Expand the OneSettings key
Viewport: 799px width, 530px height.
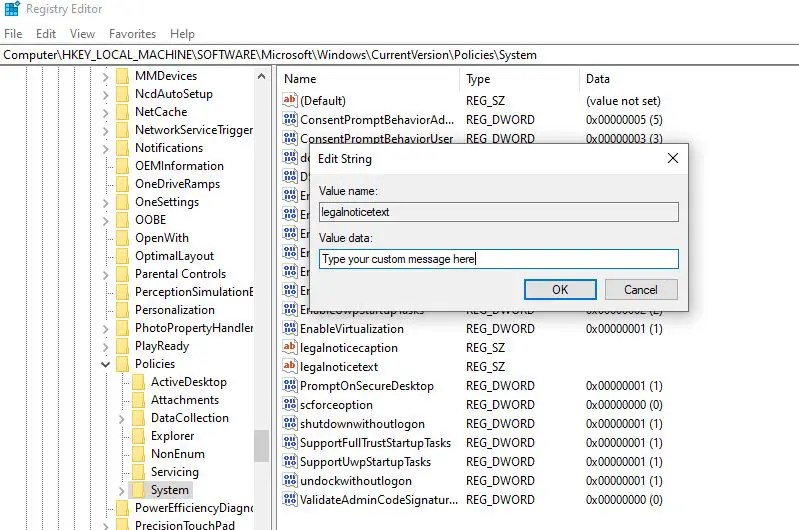click(x=105, y=202)
